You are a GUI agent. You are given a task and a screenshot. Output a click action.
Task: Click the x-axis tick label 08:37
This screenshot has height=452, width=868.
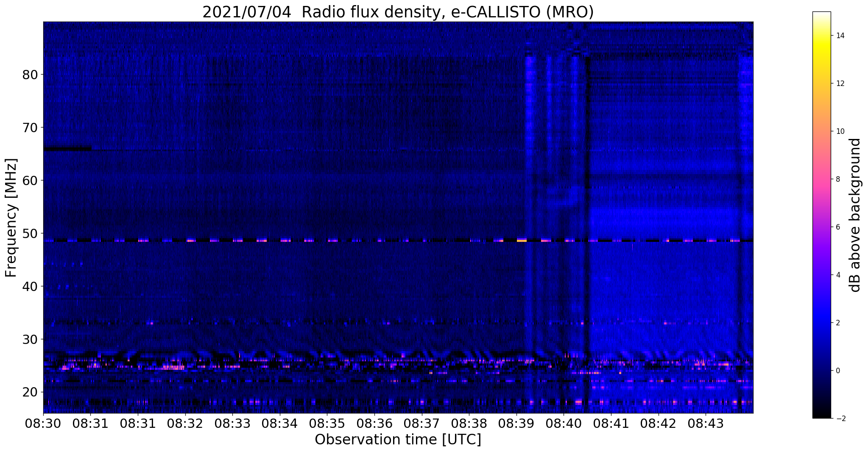click(x=421, y=424)
